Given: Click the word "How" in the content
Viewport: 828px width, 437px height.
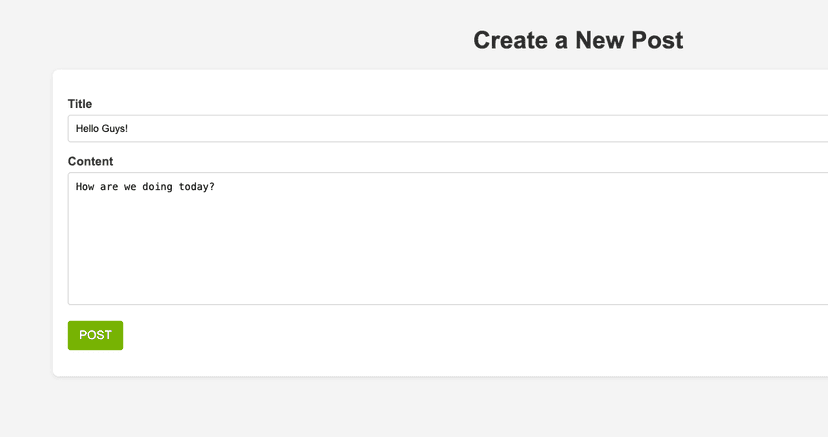Looking at the screenshot, I should (85, 187).
